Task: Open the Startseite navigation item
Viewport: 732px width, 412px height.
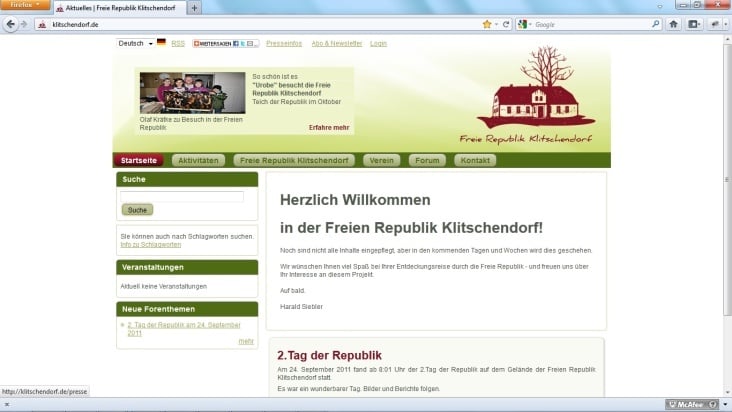Action: coord(139,160)
